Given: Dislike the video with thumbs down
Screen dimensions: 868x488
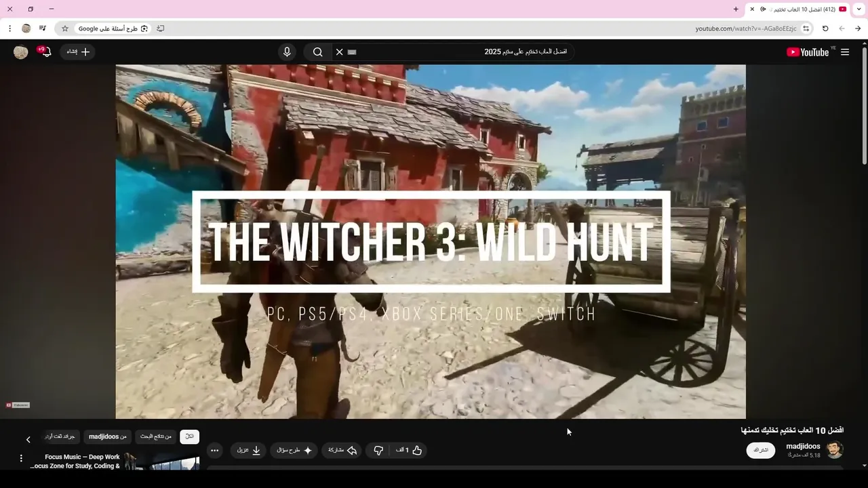Looking at the screenshot, I should 378,450.
